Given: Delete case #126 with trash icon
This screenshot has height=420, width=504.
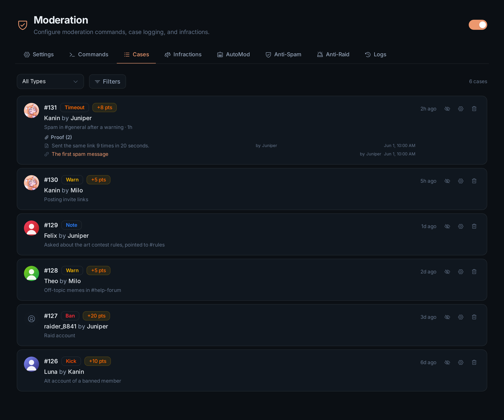Looking at the screenshot, I should 474,362.
